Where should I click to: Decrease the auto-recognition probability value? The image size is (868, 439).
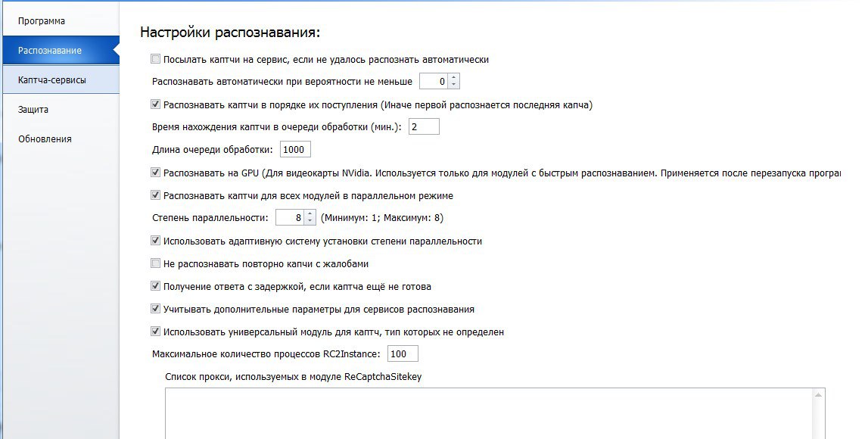click(x=453, y=85)
